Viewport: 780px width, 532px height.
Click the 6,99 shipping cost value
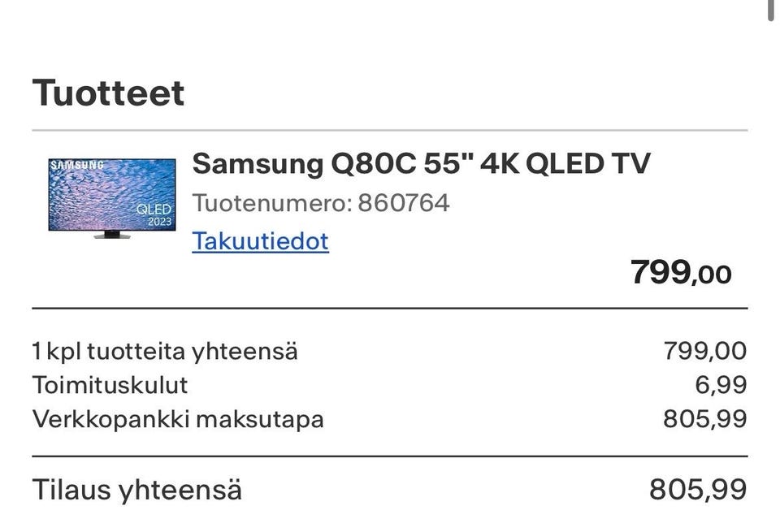(x=721, y=385)
